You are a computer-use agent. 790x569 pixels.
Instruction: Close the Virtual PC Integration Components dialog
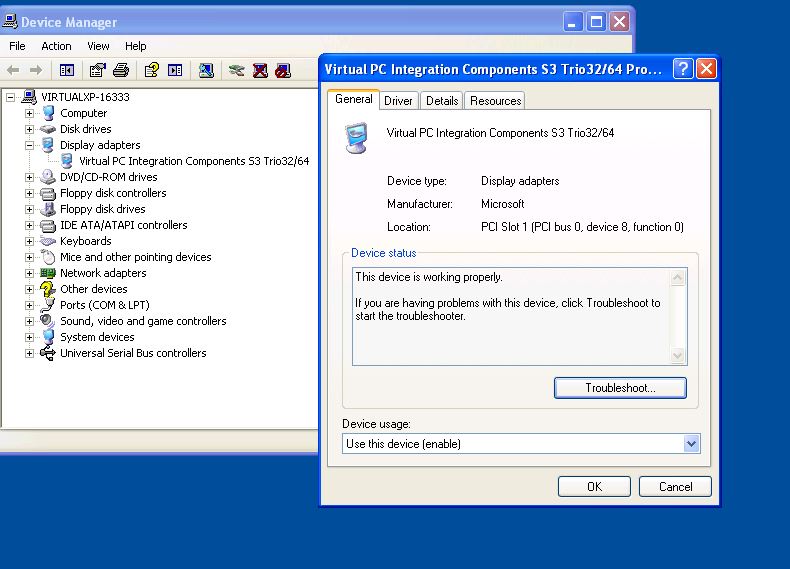(x=706, y=68)
